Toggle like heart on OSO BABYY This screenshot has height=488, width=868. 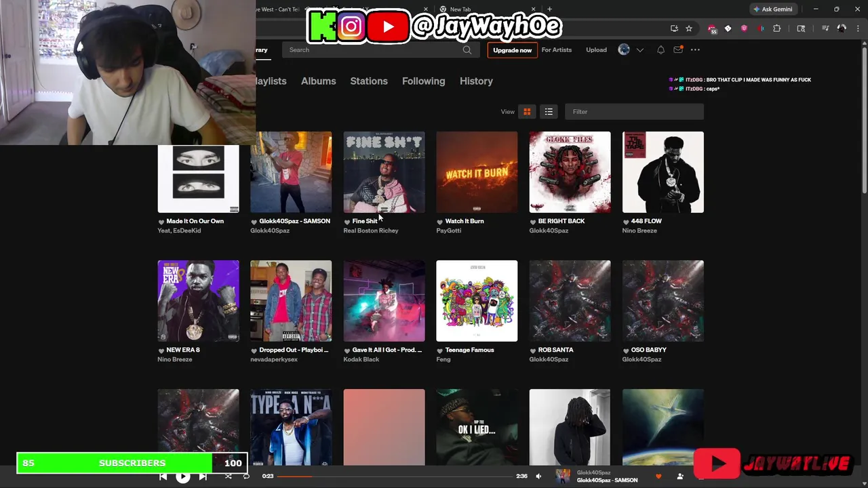coord(626,350)
